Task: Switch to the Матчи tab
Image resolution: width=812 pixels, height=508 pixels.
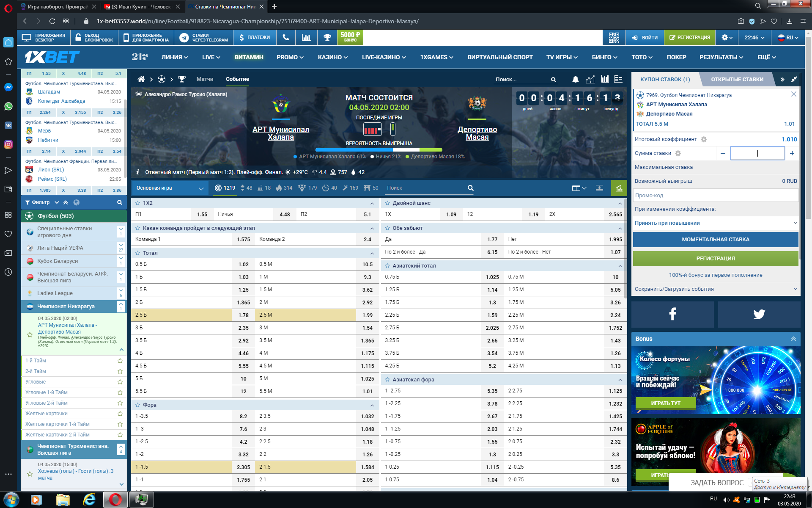Action: (x=205, y=79)
